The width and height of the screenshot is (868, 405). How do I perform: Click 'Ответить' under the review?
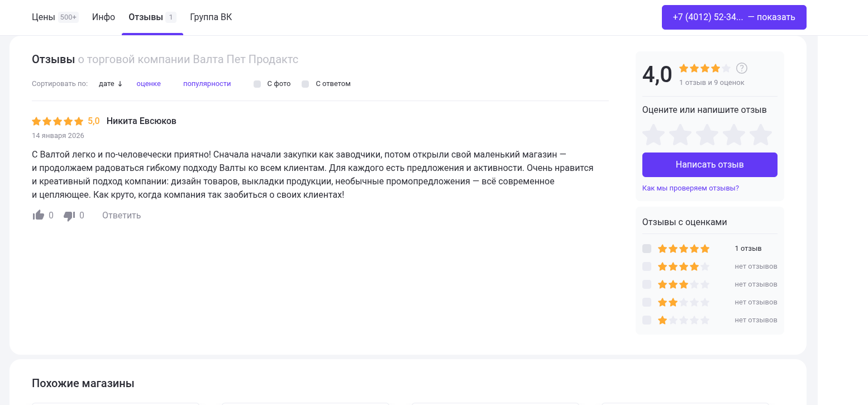(x=121, y=216)
